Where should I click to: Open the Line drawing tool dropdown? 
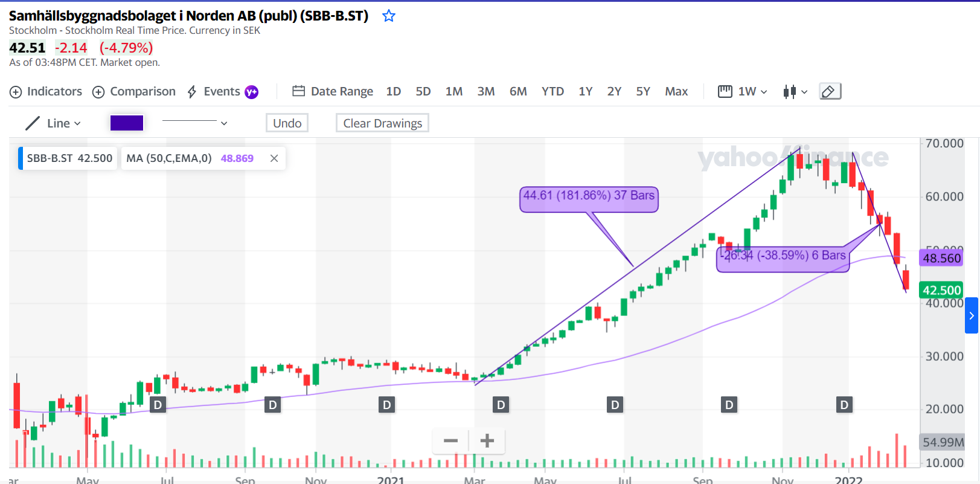53,123
